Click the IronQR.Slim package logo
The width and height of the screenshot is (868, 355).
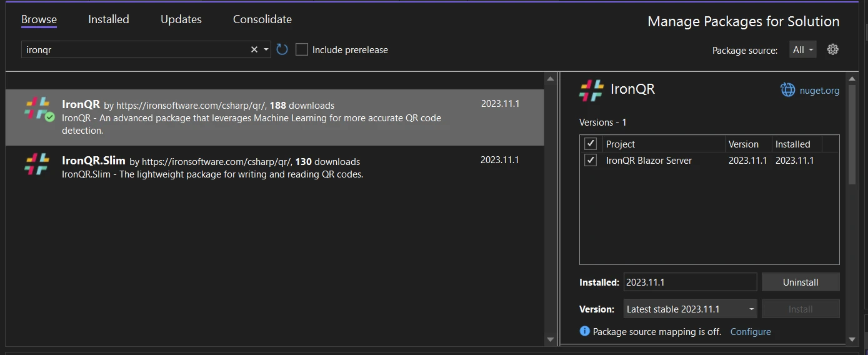pos(37,164)
